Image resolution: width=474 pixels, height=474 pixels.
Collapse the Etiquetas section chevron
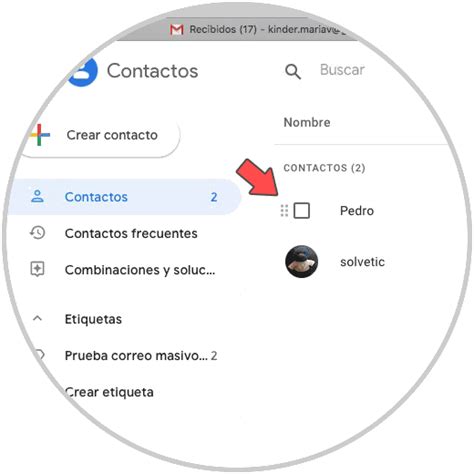coord(38,318)
